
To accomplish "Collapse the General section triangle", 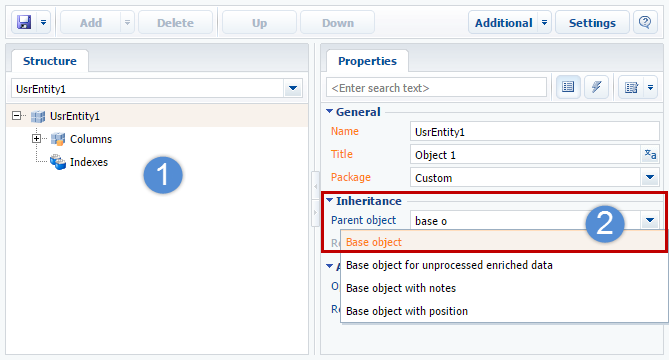I will tap(329, 111).
